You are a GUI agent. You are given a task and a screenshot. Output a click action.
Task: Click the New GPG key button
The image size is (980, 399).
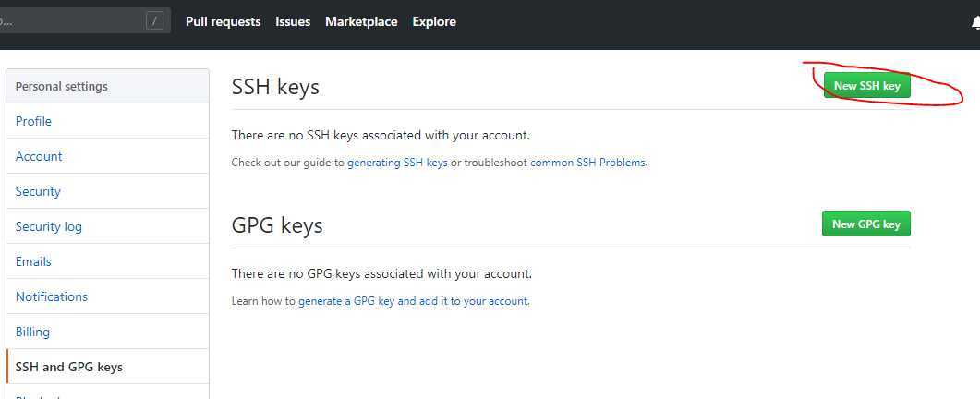coord(866,224)
